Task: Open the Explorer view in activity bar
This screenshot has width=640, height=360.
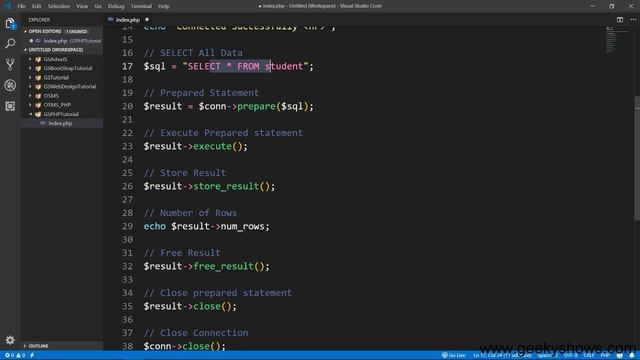Action: tap(10, 23)
